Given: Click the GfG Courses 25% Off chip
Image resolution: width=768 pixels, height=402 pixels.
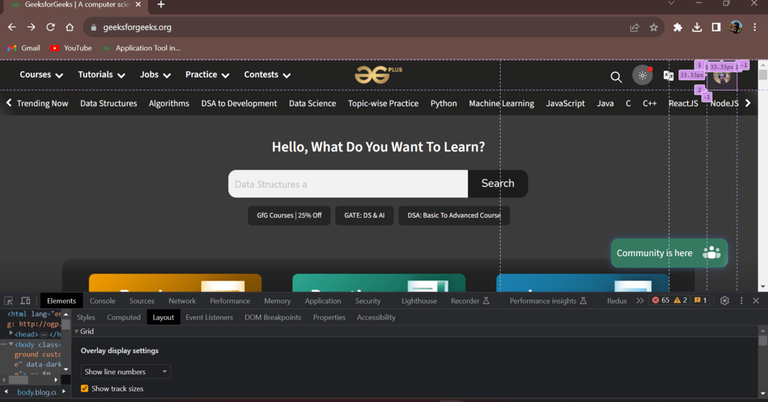Looking at the screenshot, I should coord(289,215).
